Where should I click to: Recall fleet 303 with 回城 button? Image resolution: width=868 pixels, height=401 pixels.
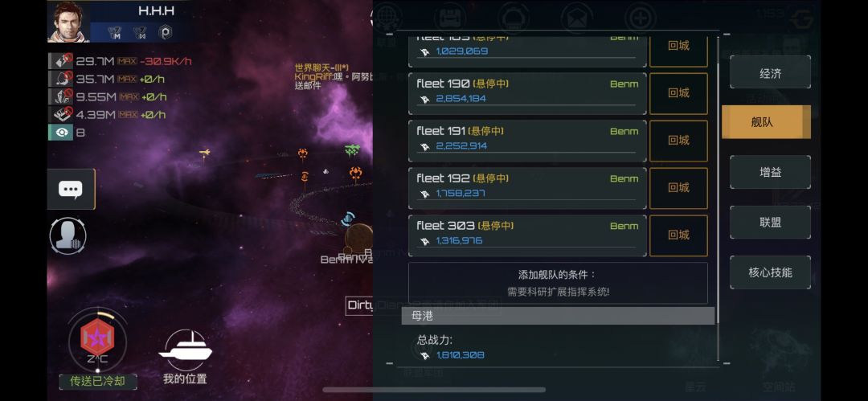678,235
